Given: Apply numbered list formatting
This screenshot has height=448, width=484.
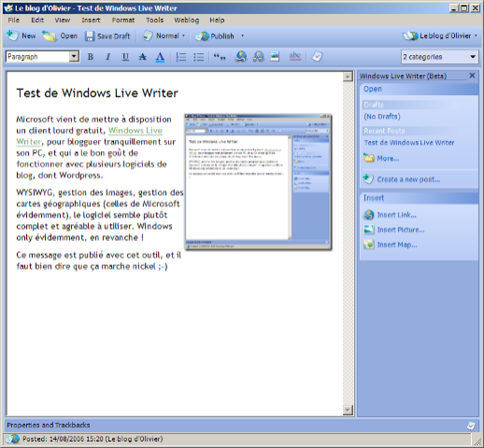Looking at the screenshot, I should pyautogui.click(x=181, y=57).
